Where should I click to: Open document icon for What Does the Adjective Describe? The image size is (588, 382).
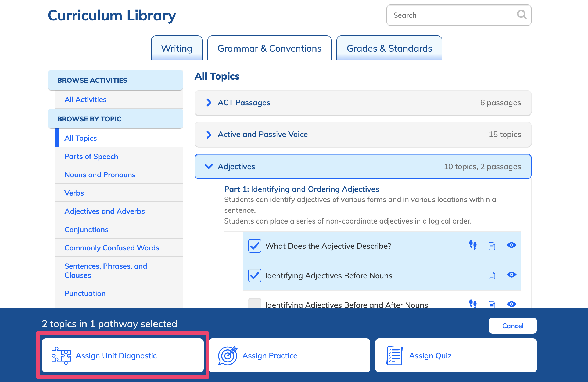(x=492, y=246)
